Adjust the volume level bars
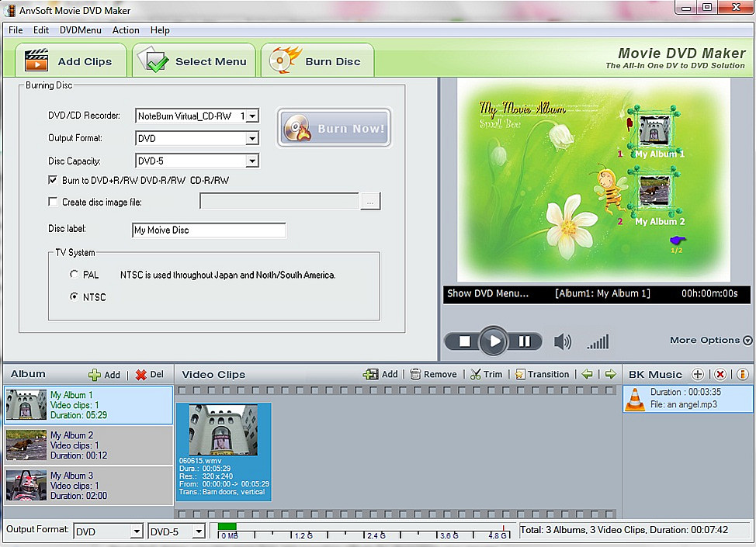The height and width of the screenshot is (547, 756). click(598, 341)
